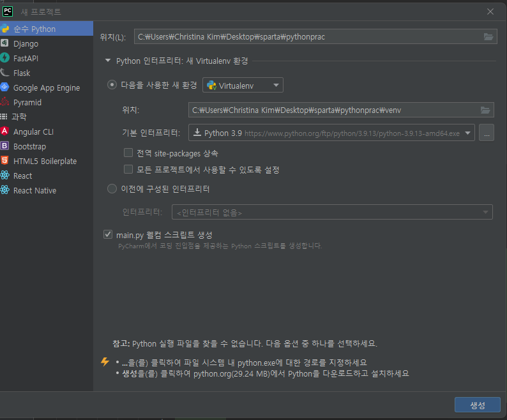Enable 모든 프로젝트에서 사용할 수 있도록 설정 checkbox
507x420 pixels.
click(128, 169)
